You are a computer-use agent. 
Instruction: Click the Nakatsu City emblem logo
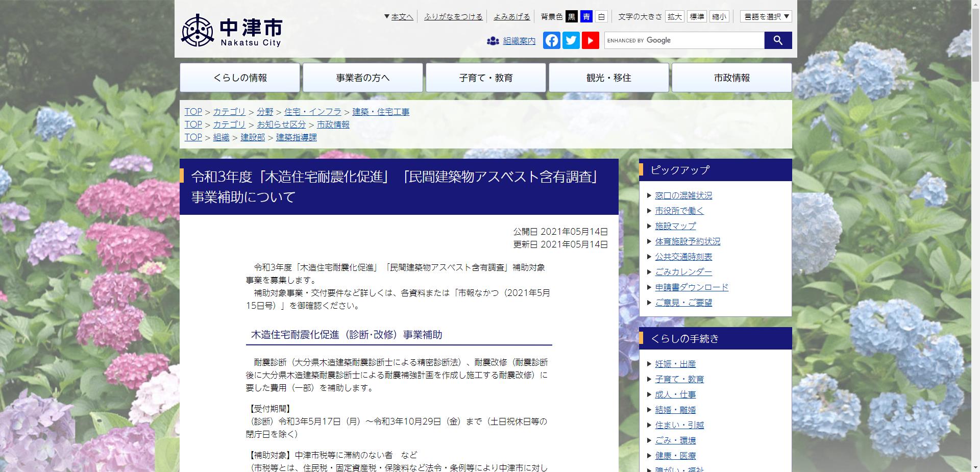pyautogui.click(x=198, y=31)
